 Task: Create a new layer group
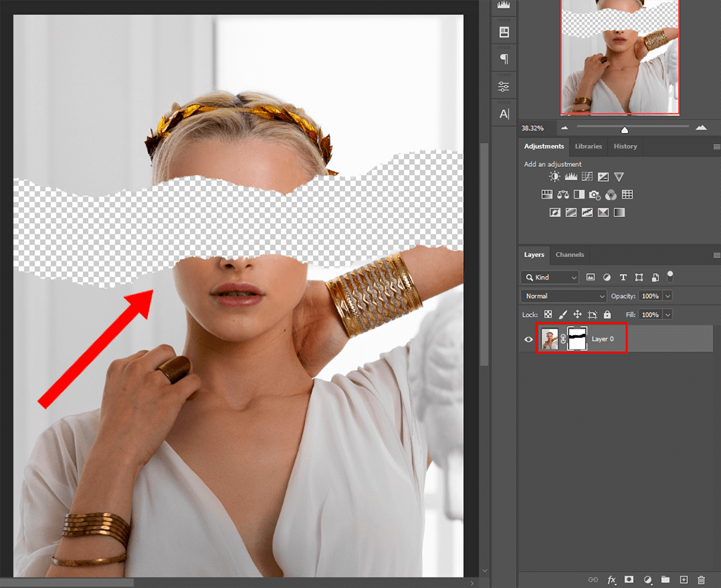click(x=665, y=580)
